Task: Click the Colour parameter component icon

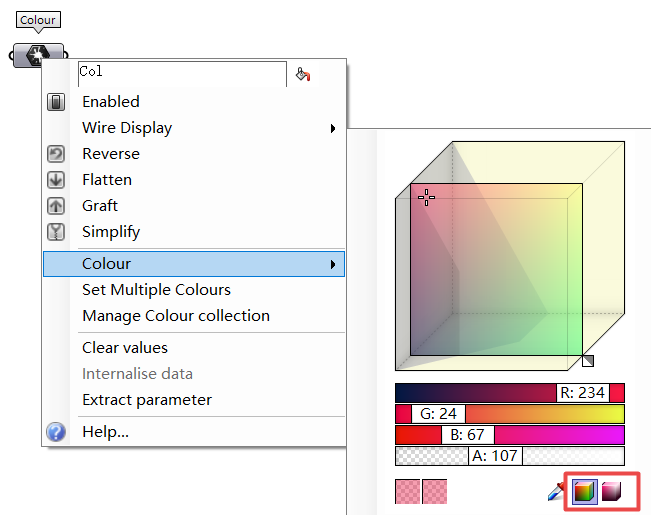Action: (38, 55)
